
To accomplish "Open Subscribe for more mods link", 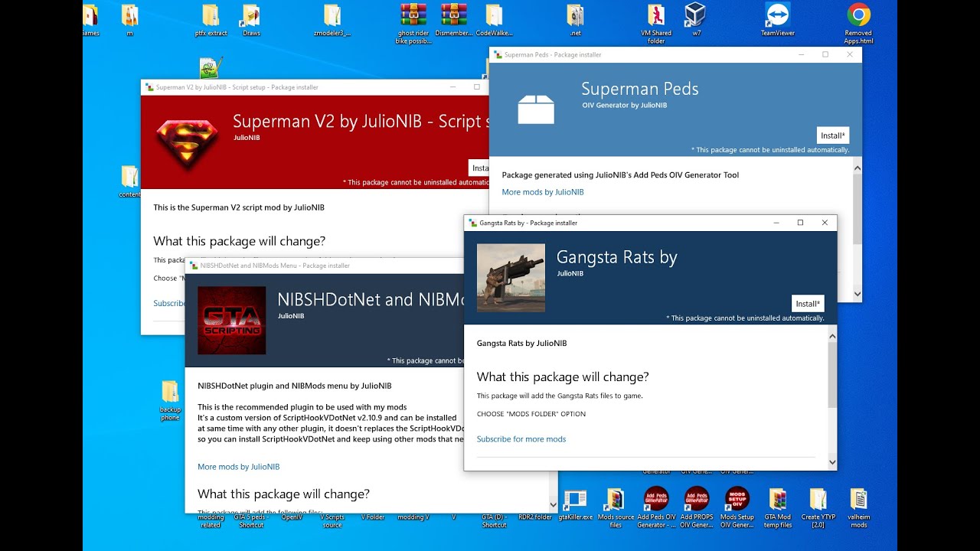I will pos(521,439).
